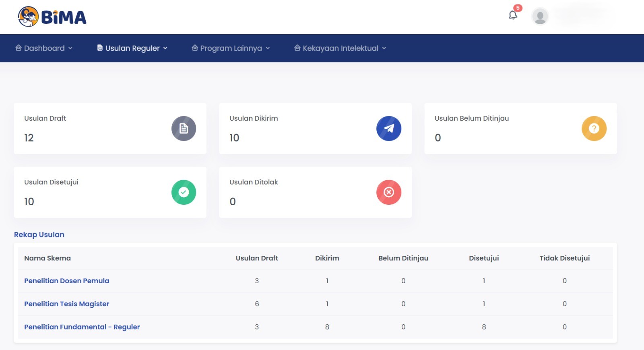Open the Program Lainnya dropdown

point(231,48)
